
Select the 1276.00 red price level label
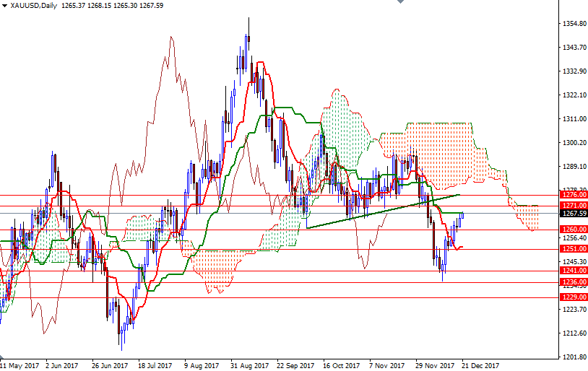tap(573, 195)
